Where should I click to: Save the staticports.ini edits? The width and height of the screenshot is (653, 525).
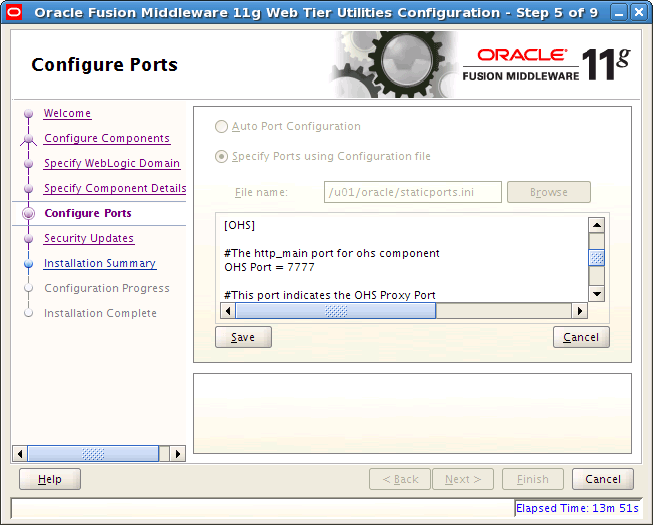point(243,337)
